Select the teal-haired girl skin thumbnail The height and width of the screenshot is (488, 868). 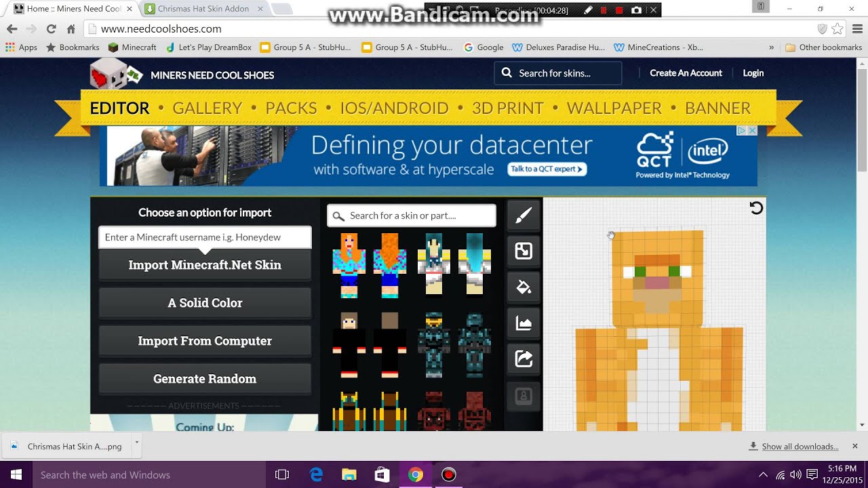coord(454,265)
